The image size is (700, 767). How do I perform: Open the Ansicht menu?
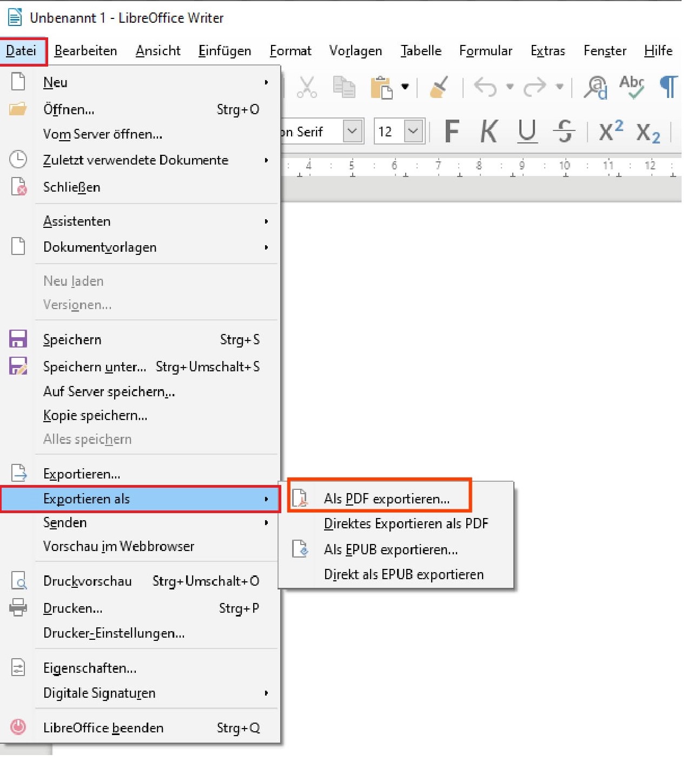click(158, 51)
